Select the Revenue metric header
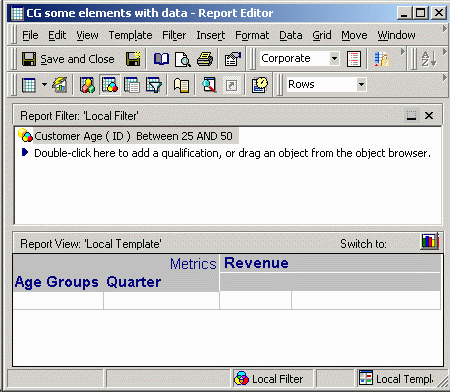The width and height of the screenshot is (450, 392). pyautogui.click(x=256, y=263)
